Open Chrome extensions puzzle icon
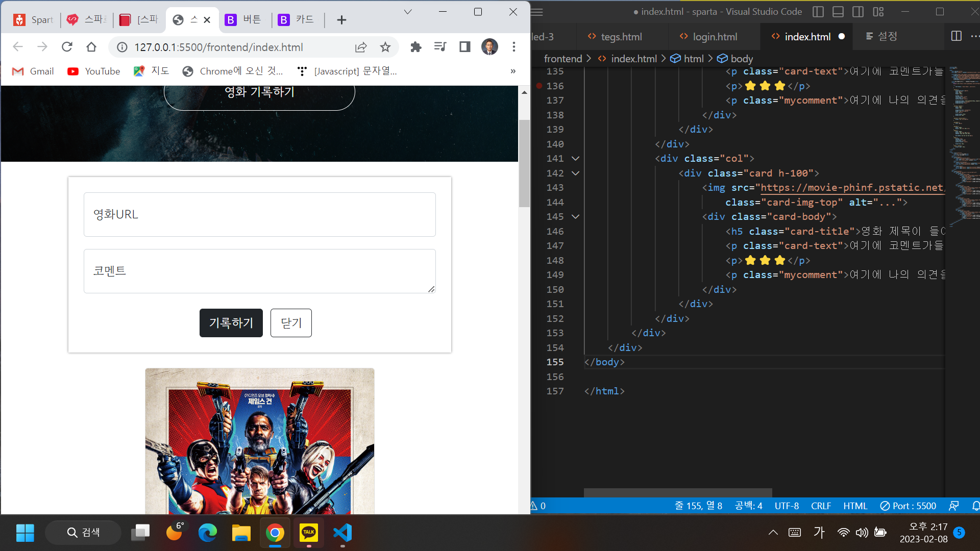Image resolution: width=980 pixels, height=551 pixels. coord(416,47)
